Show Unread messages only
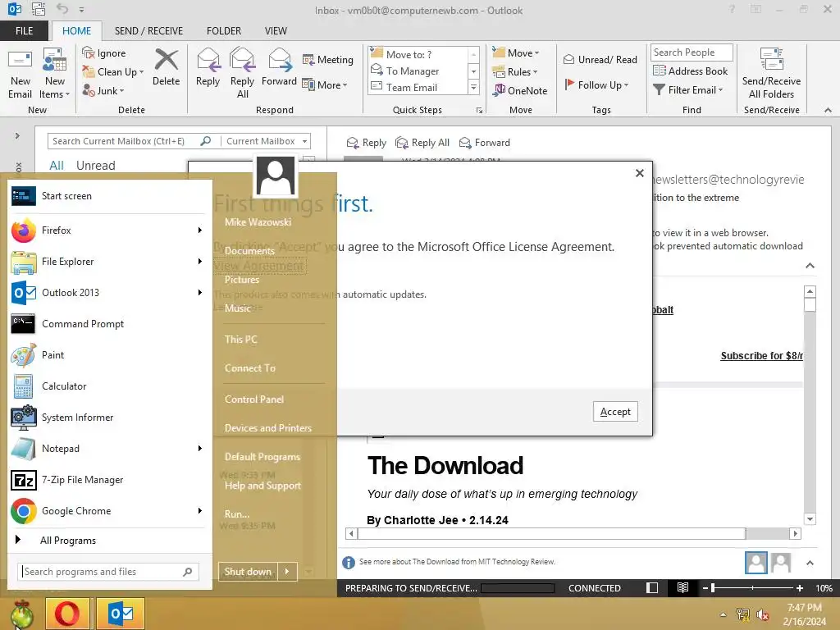The image size is (840, 630). [95, 166]
